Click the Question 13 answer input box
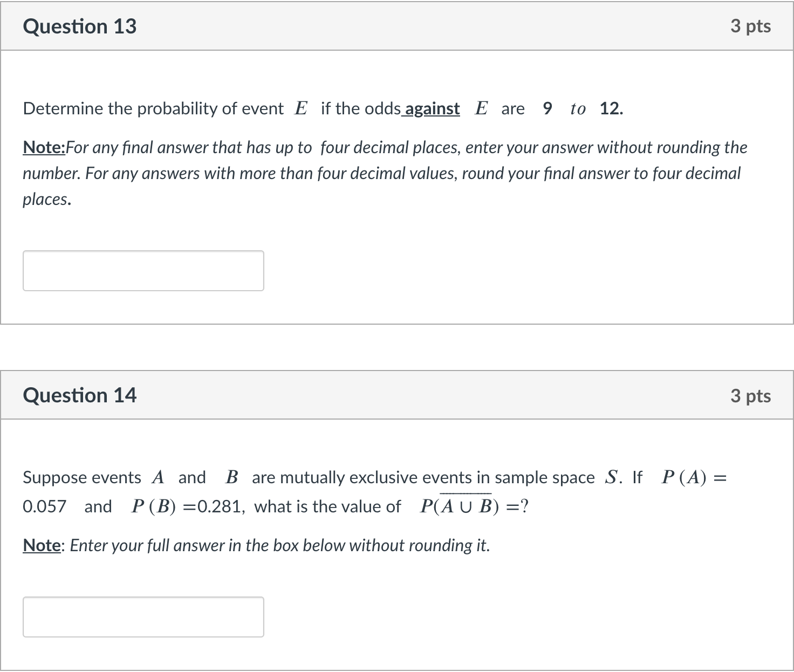Image resolution: width=794 pixels, height=672 pixels. coord(142,270)
